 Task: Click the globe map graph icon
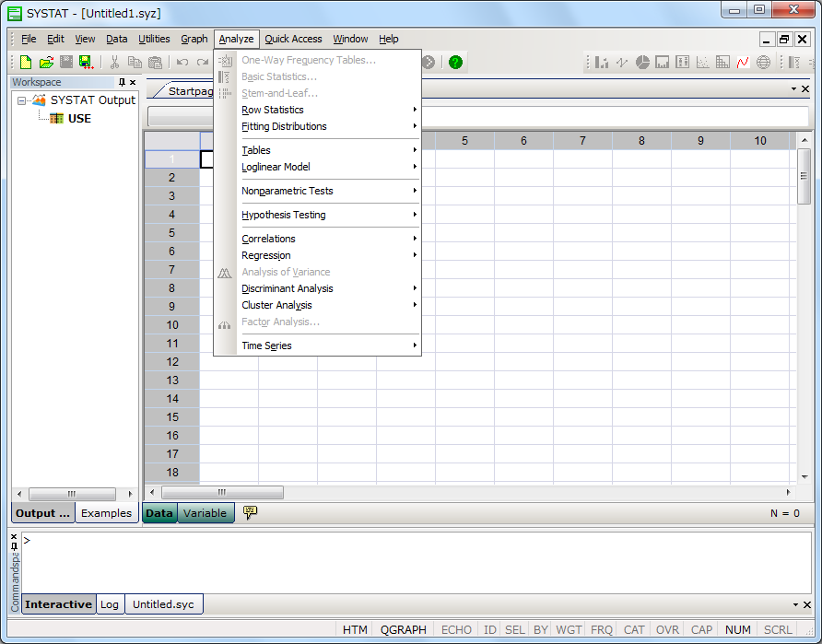[763, 63]
